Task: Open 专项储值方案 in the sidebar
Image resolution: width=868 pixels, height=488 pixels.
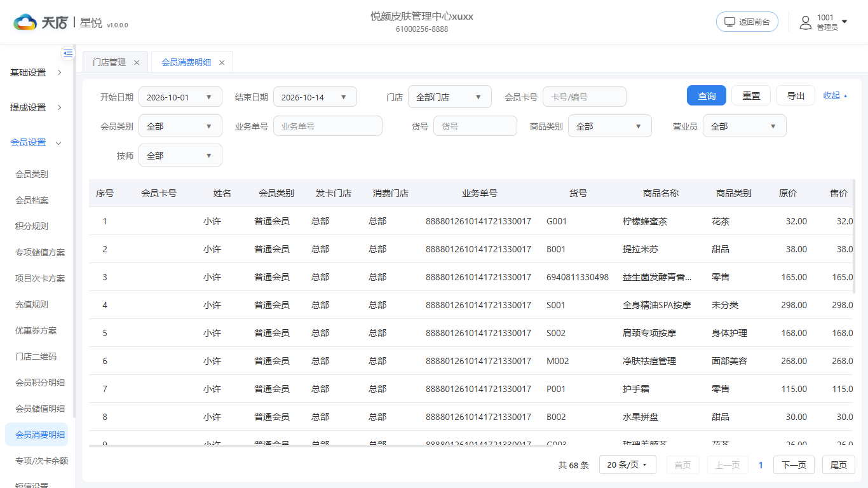Action: 40,252
